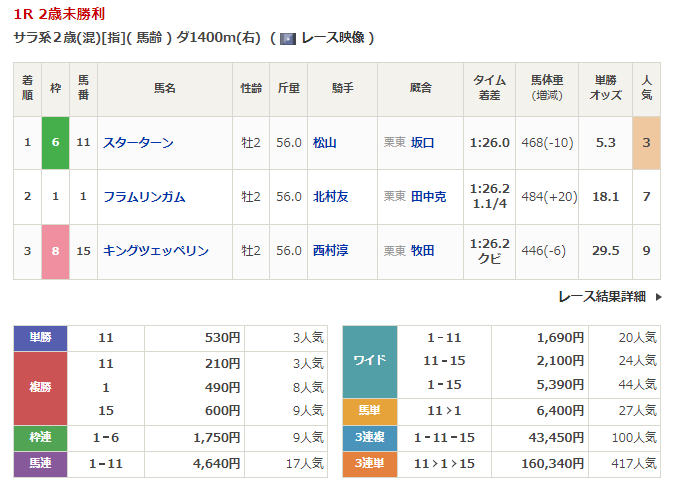Click the 単勝 payout label
The height and width of the screenshot is (484, 674).
39,338
